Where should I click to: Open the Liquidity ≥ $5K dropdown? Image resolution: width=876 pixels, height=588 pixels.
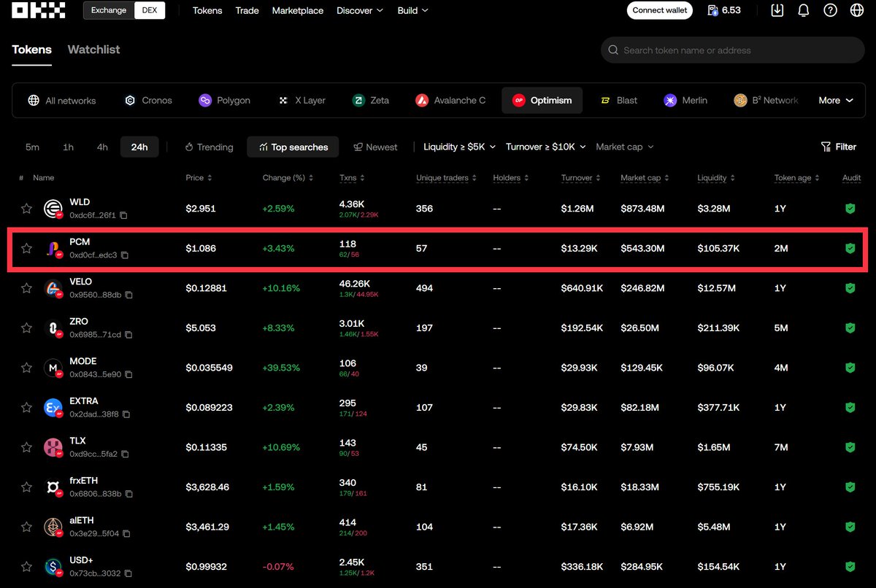458,147
